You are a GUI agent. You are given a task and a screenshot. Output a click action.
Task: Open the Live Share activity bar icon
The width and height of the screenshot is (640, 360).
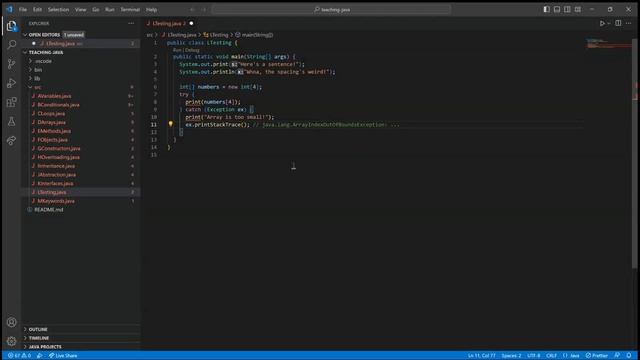click(11, 140)
